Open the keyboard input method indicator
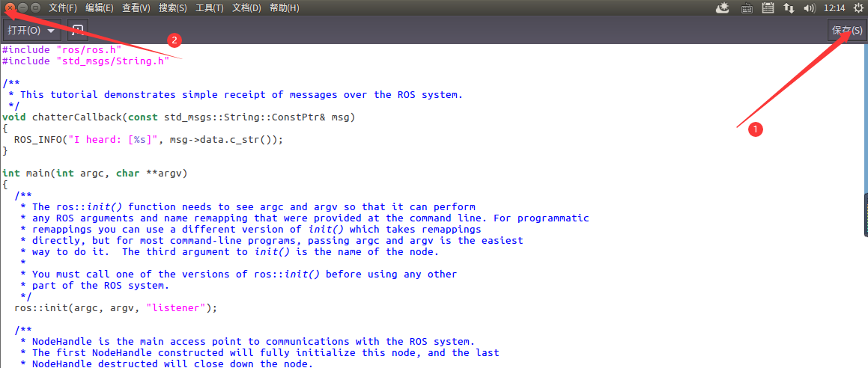 coord(747,7)
